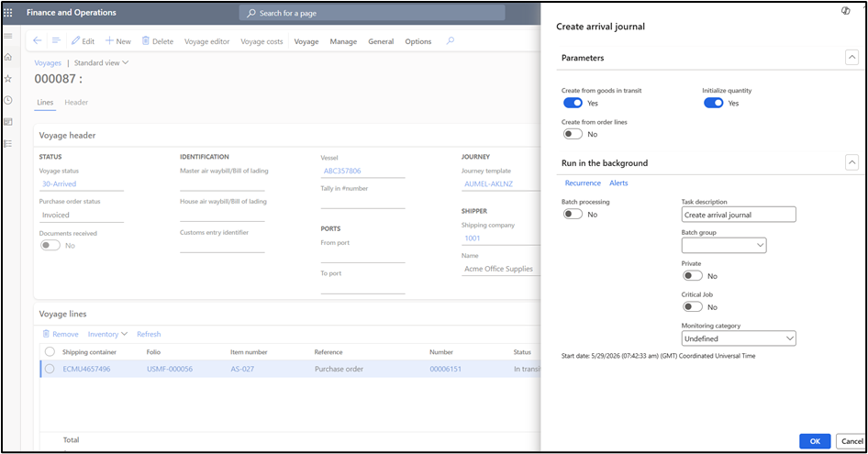Open the Manage tab
Viewport: 868px width, 454px height.
click(x=343, y=41)
